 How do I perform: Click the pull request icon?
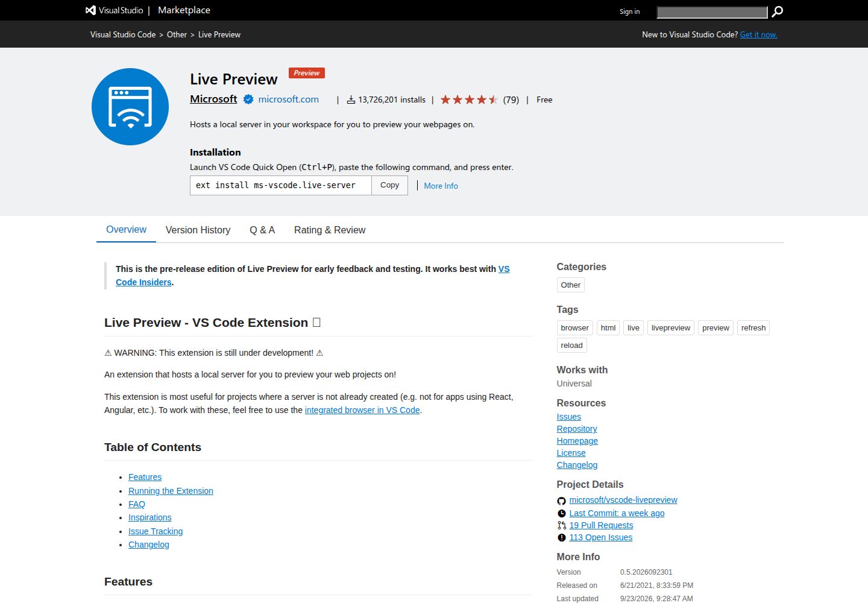[562, 525]
